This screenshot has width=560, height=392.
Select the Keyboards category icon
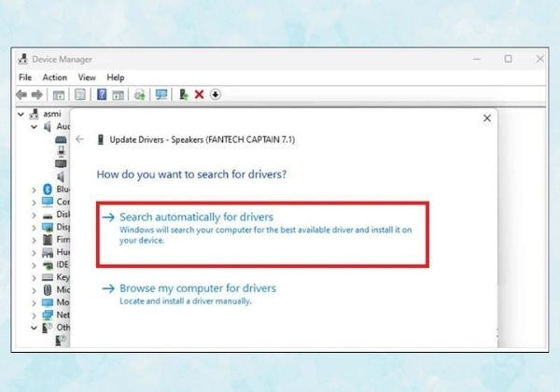pos(48,277)
